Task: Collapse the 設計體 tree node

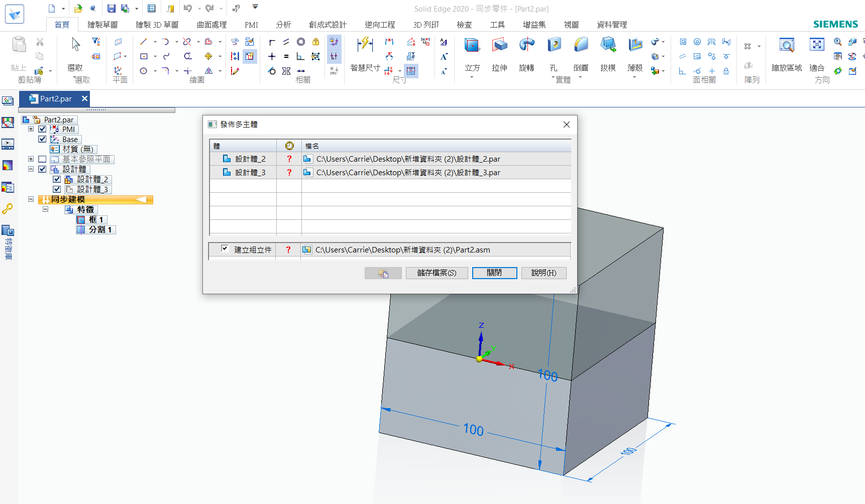Action: pos(31,169)
